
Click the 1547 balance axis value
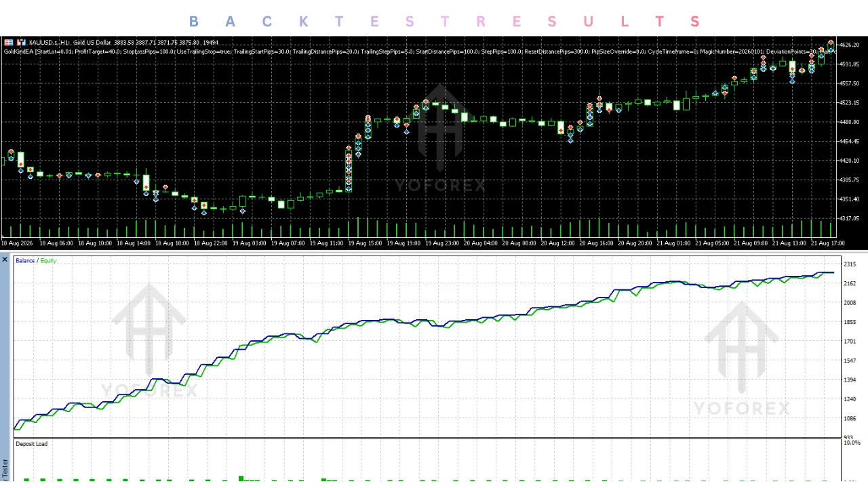[x=849, y=361]
